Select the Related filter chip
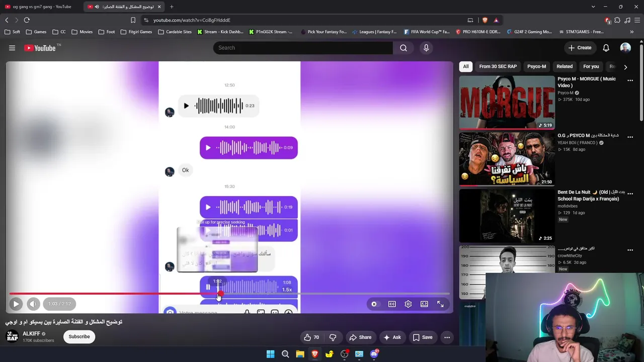The width and height of the screenshot is (644, 362). click(565, 66)
